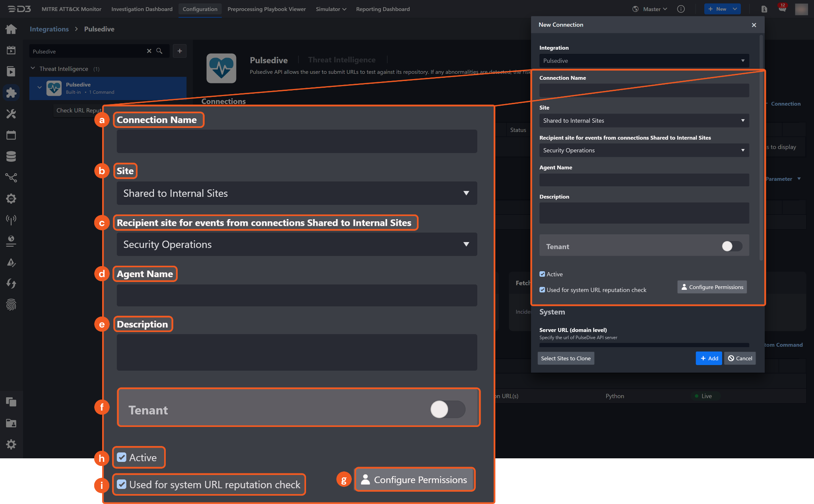Uncheck Used for system URL reputation check
Screen dimensions: 814x504
click(x=542, y=290)
